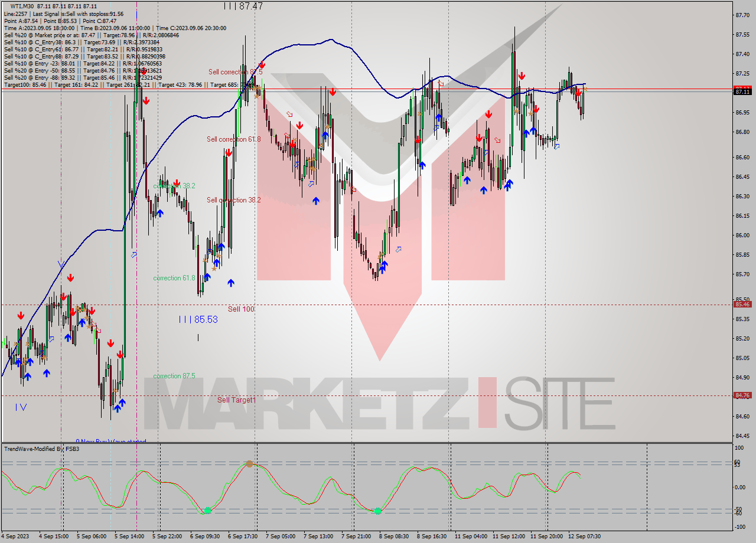Click the '7 Sep 05:00' time axis label

[x=281, y=537]
